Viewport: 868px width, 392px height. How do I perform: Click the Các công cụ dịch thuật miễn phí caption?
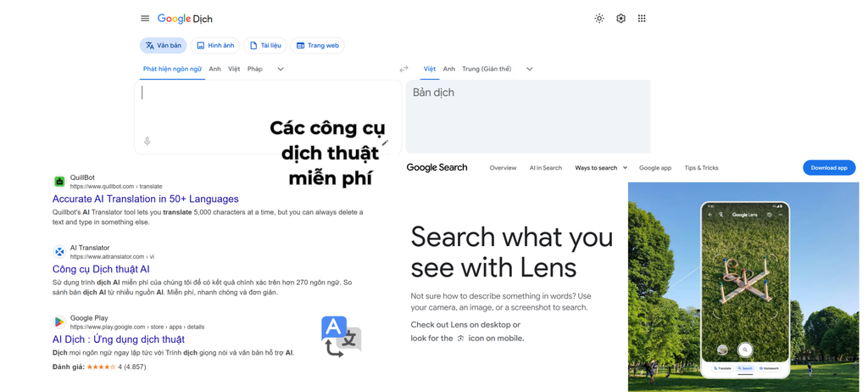[330, 153]
